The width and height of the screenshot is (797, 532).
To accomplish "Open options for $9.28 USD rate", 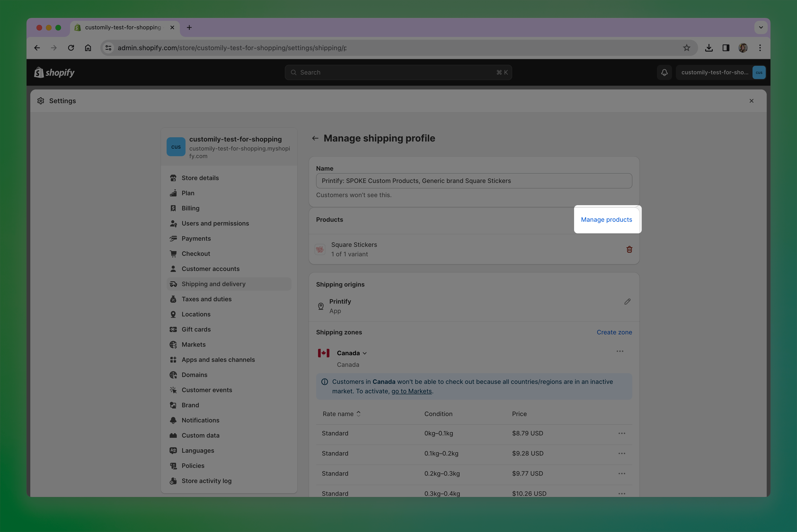I will point(622,453).
